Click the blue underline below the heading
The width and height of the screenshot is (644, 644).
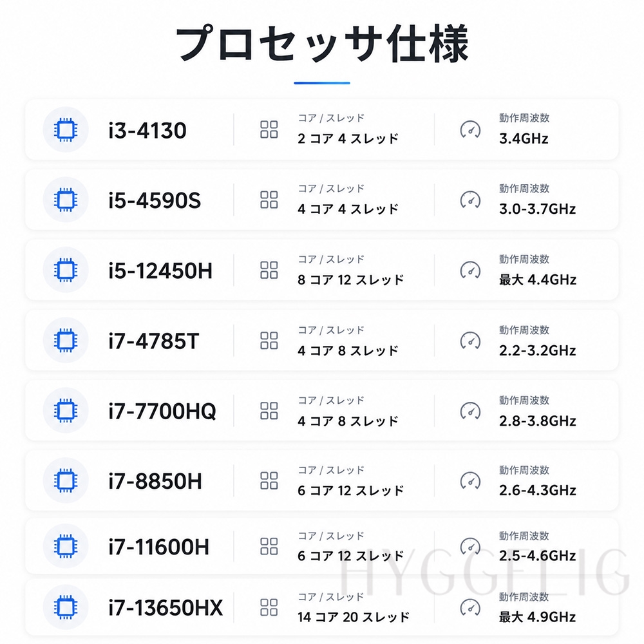pos(322,83)
